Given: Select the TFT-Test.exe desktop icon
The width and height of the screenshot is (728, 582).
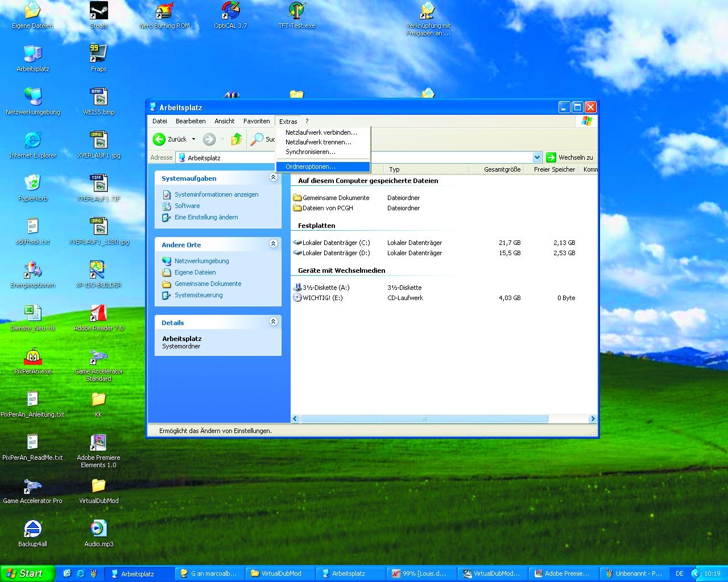Looking at the screenshot, I should pos(296,15).
